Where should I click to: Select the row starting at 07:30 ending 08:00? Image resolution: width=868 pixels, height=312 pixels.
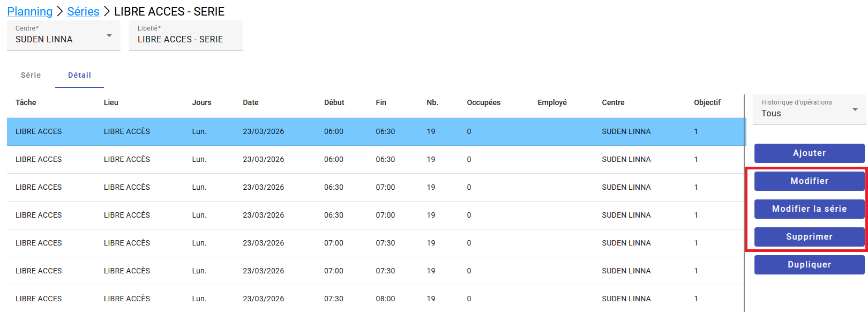tap(375, 299)
